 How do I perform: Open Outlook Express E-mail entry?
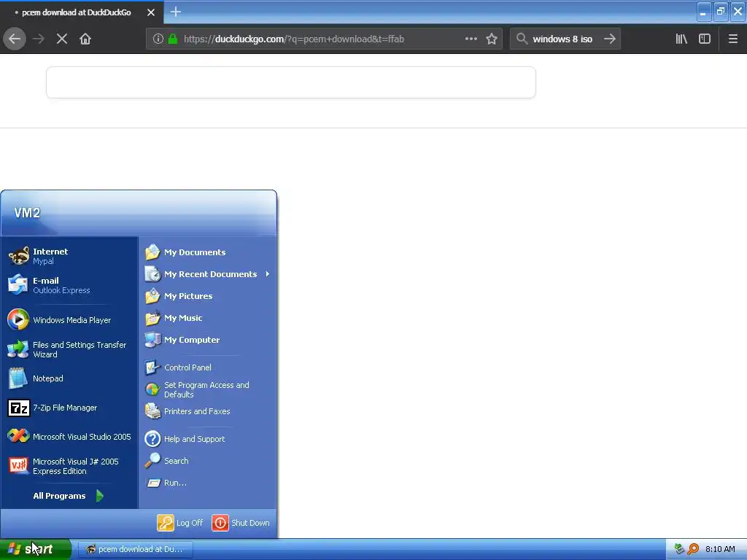[69, 285]
